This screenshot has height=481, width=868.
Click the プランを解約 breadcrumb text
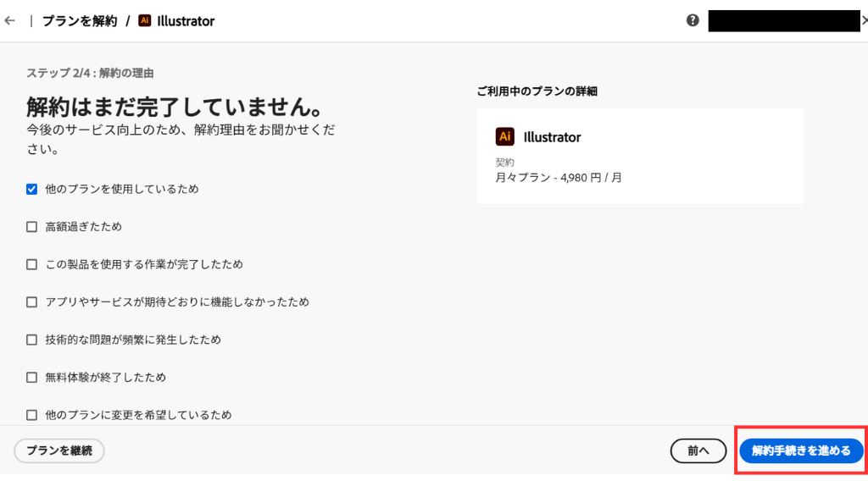coord(80,21)
